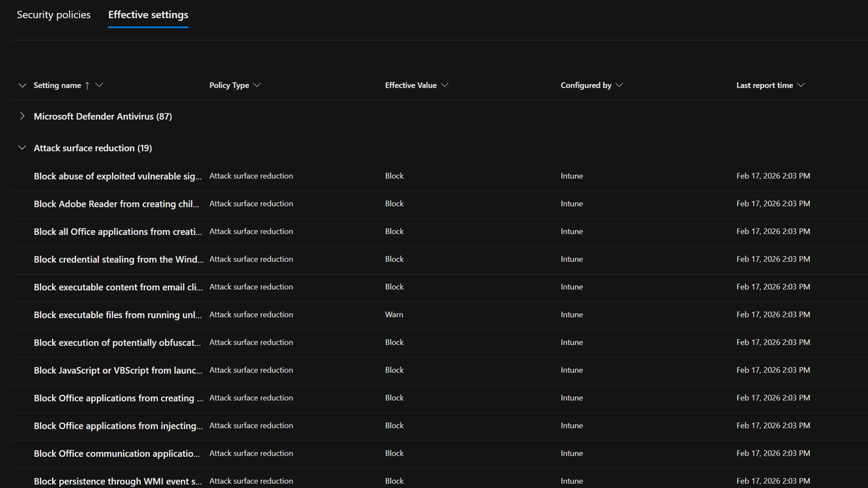Click 'Block' value in the credential stealing row
Screen dimensions: 868x488
(x=394, y=259)
